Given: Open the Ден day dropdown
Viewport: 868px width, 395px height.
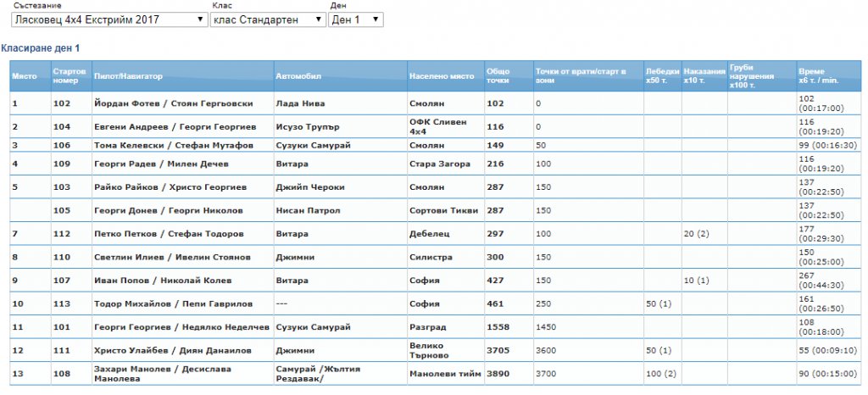Looking at the screenshot, I should click(355, 19).
